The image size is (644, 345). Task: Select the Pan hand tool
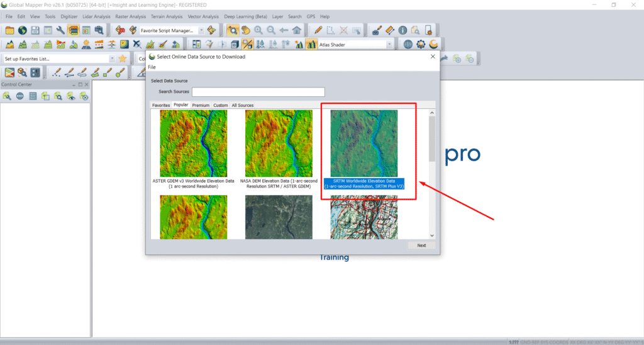[246, 30]
